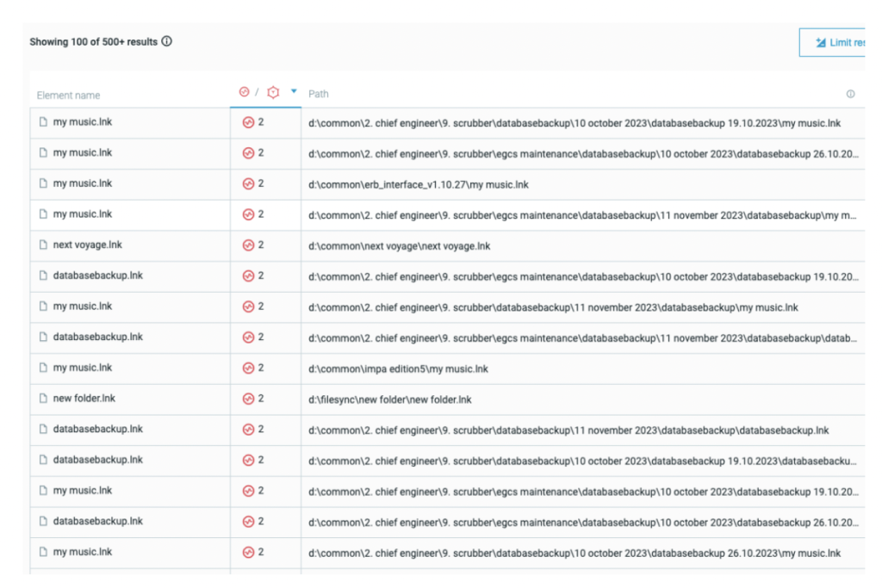Click the Path column header label

click(318, 94)
